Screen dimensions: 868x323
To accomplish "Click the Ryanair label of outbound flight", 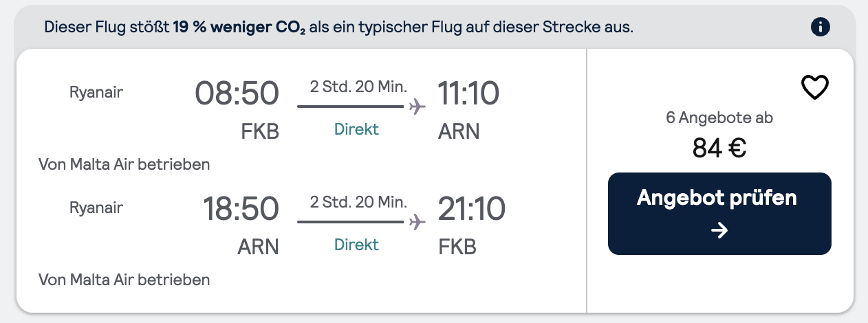I will 96,92.
